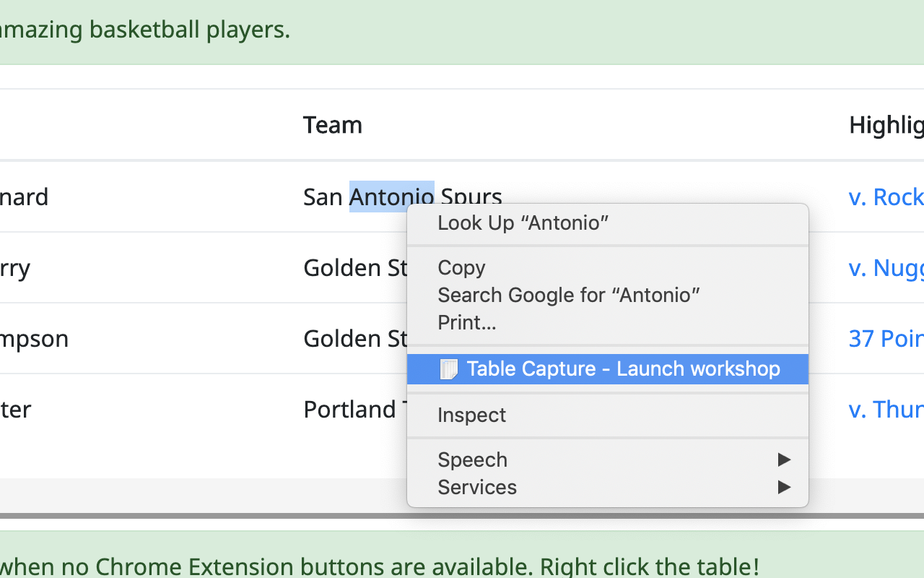Click the highlighted word 'Antonio'
Viewport: 924px width, 578px height.
point(391,197)
